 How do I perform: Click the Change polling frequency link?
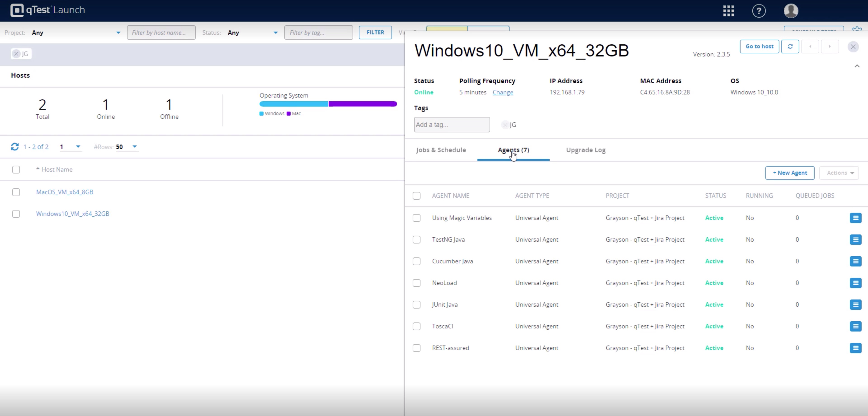tap(503, 92)
